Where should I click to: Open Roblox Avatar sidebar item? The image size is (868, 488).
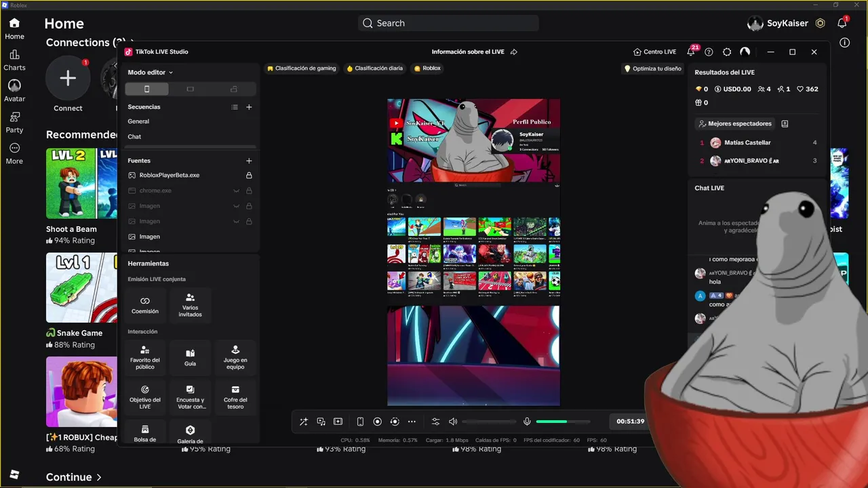[14, 91]
